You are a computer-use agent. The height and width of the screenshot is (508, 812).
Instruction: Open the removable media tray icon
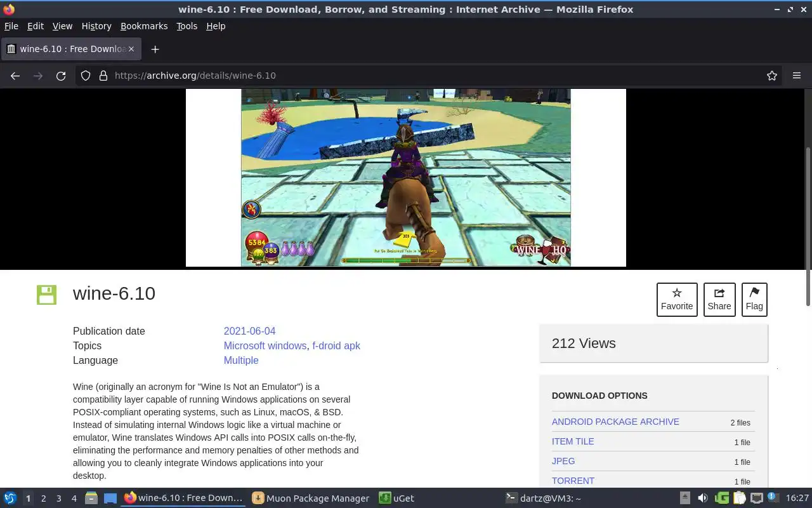point(685,498)
